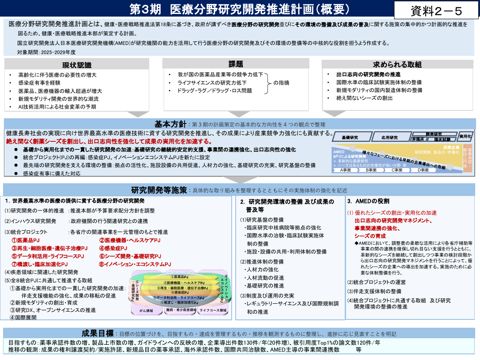
Task: Click the sub-item '人材力の強化'
Action: coord(262,270)
